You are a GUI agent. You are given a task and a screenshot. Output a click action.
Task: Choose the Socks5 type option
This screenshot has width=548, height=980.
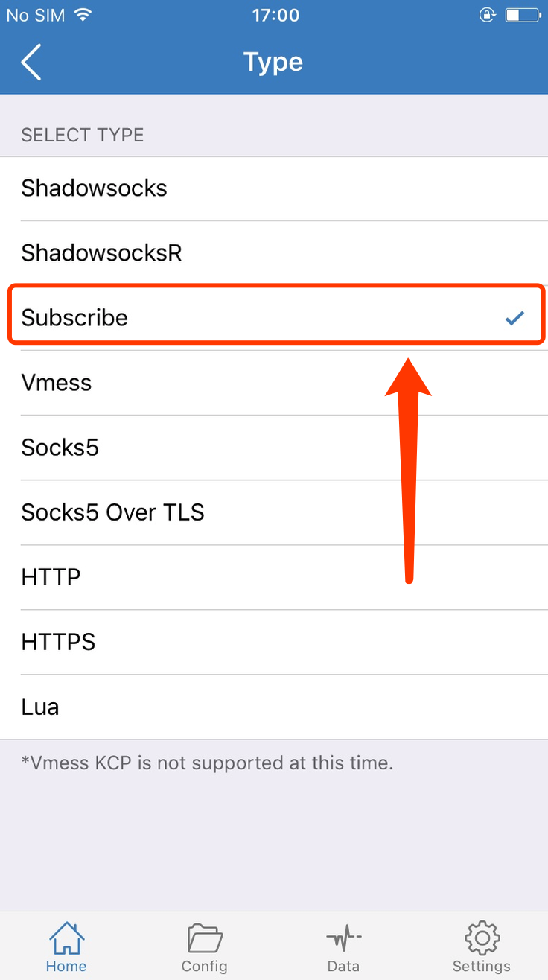pos(274,448)
